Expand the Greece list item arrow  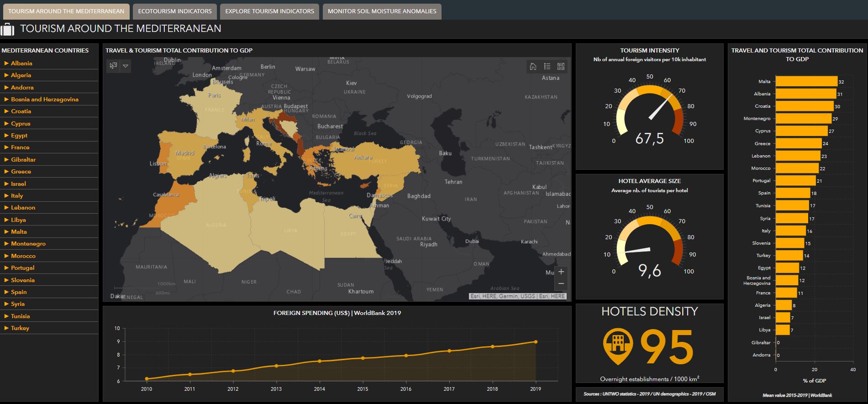point(6,172)
